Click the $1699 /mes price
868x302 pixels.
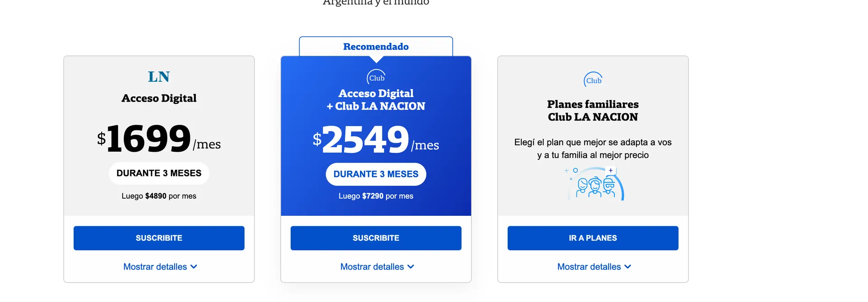point(159,139)
